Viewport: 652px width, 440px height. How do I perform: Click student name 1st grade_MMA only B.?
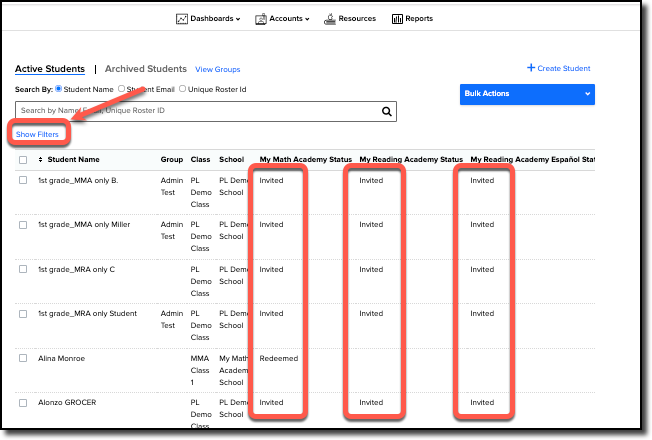point(78,180)
